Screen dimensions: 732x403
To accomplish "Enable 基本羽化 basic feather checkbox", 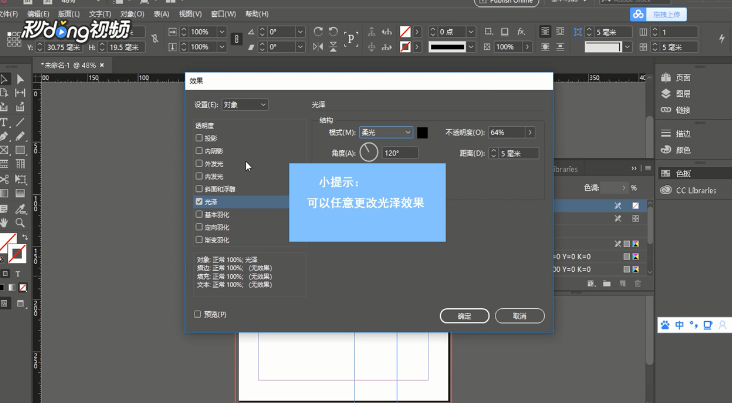I will tap(199, 214).
